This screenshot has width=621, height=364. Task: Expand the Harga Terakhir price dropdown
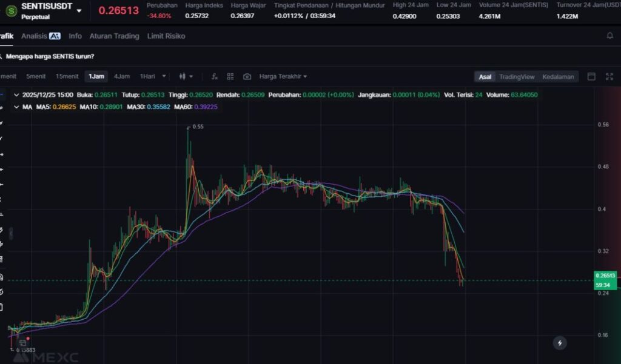283,77
